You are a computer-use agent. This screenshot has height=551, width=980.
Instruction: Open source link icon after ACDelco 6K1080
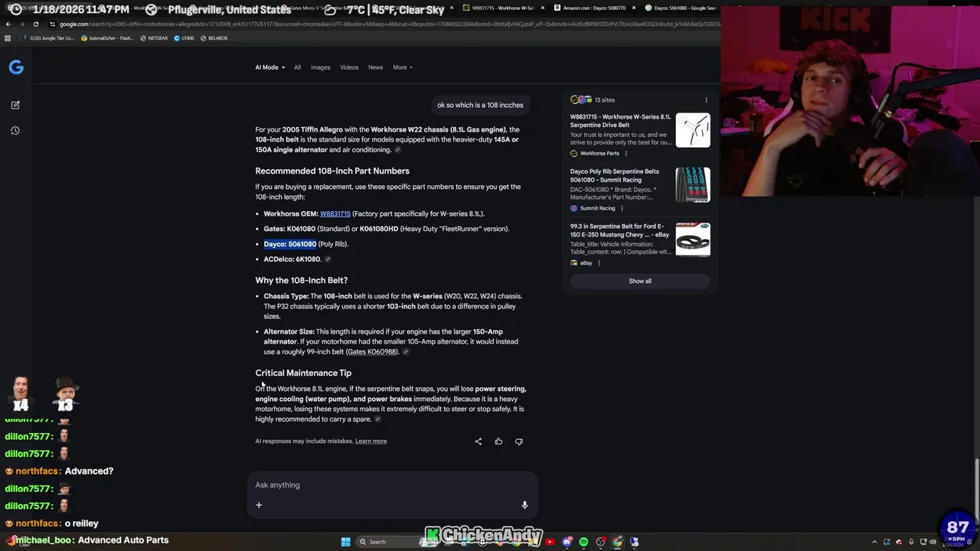click(x=328, y=259)
